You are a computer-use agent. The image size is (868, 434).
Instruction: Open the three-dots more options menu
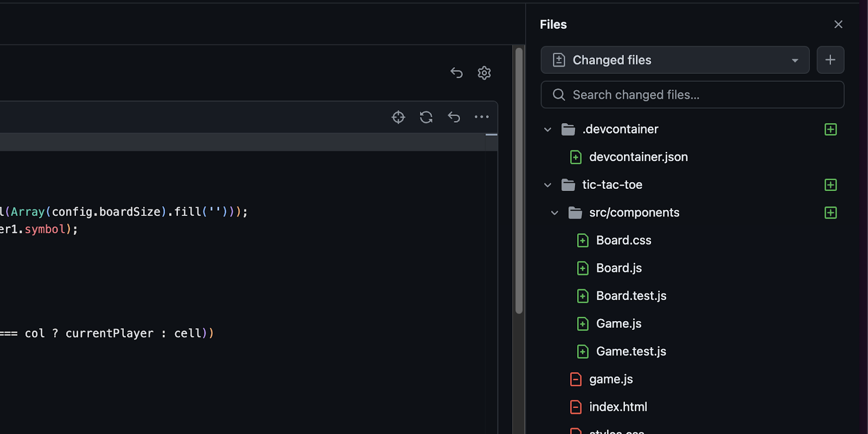click(482, 117)
